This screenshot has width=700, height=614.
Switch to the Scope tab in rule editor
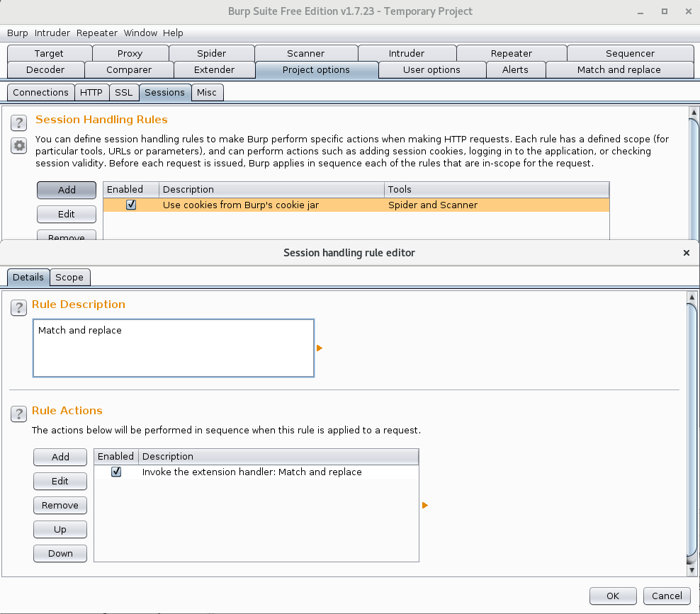pyautogui.click(x=69, y=277)
